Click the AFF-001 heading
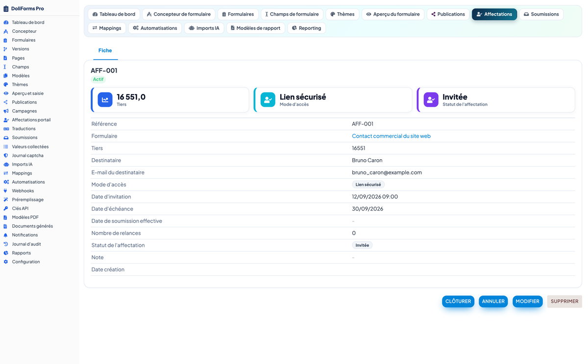 (104, 71)
